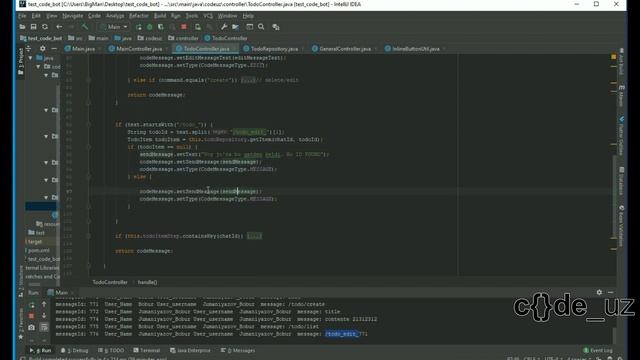The height and width of the screenshot is (360, 640).
Task: Hide the Project panel with minus icon
Action: click(54, 49)
